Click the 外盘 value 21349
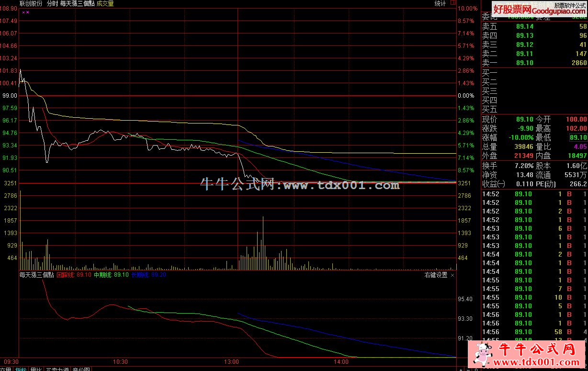This screenshot has width=588, height=371. (x=524, y=156)
